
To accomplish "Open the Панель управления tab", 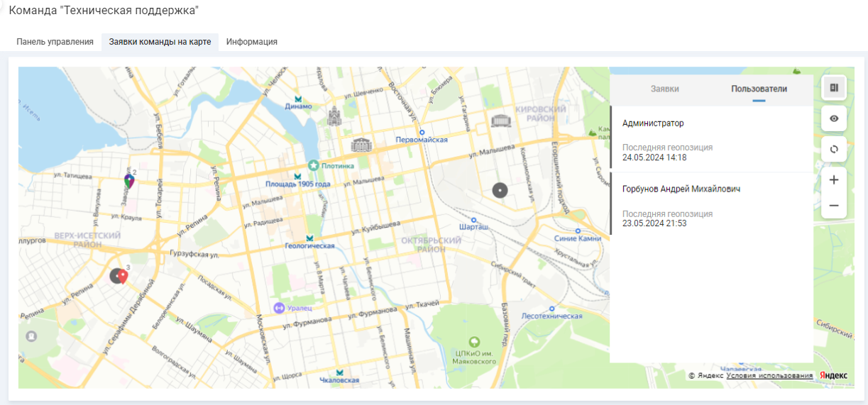I will coord(55,42).
